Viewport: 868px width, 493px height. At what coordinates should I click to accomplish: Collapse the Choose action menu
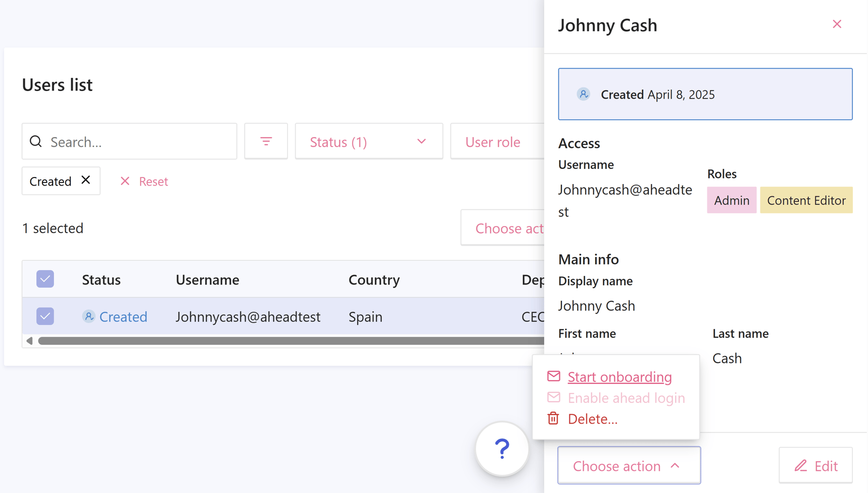629,465
